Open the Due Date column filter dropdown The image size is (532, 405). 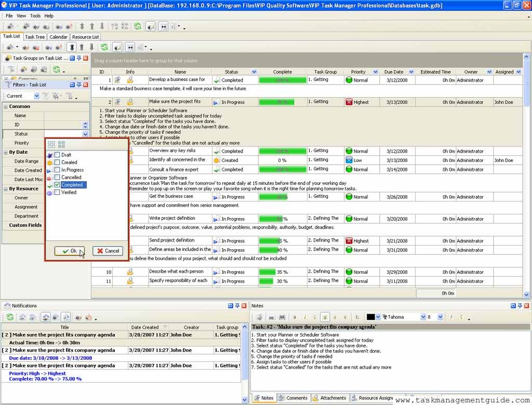point(411,72)
